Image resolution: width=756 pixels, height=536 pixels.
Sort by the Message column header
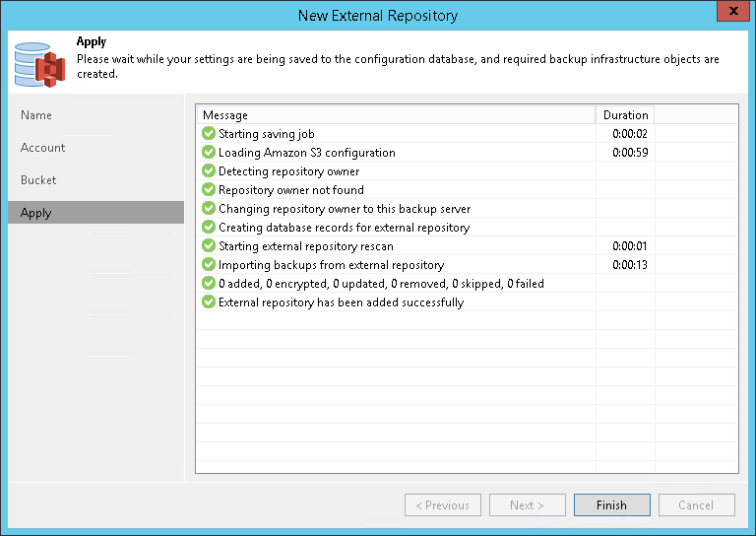[x=394, y=115]
